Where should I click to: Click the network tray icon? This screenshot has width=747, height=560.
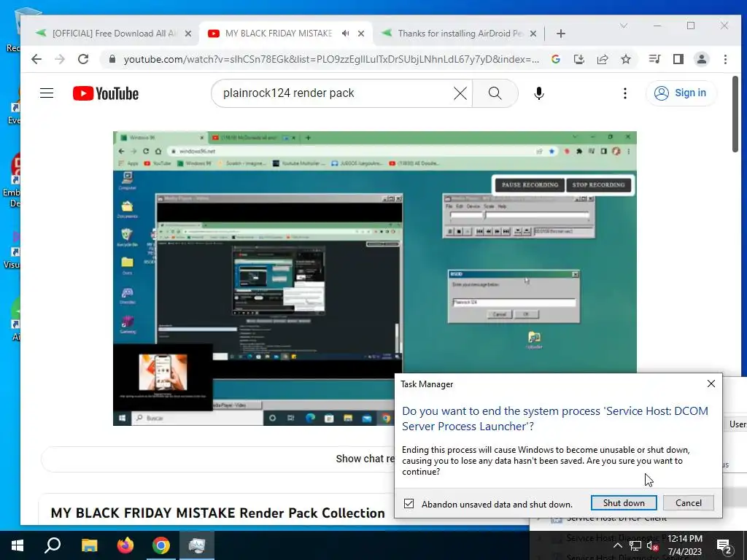click(x=635, y=545)
